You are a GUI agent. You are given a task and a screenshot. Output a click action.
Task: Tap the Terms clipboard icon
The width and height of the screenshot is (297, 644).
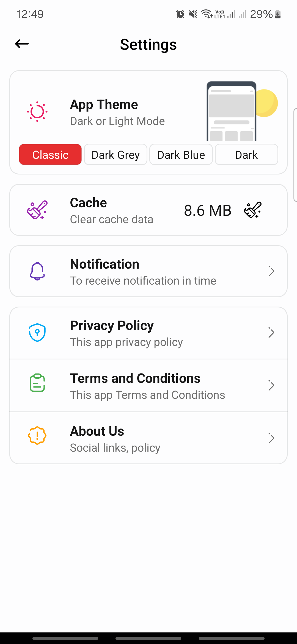(37, 383)
